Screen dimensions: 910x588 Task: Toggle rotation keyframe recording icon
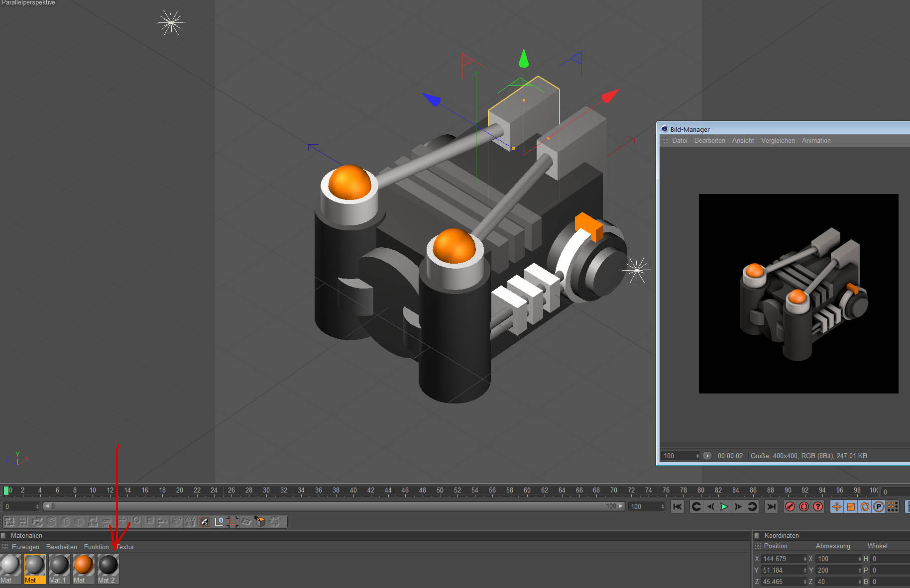(865, 506)
